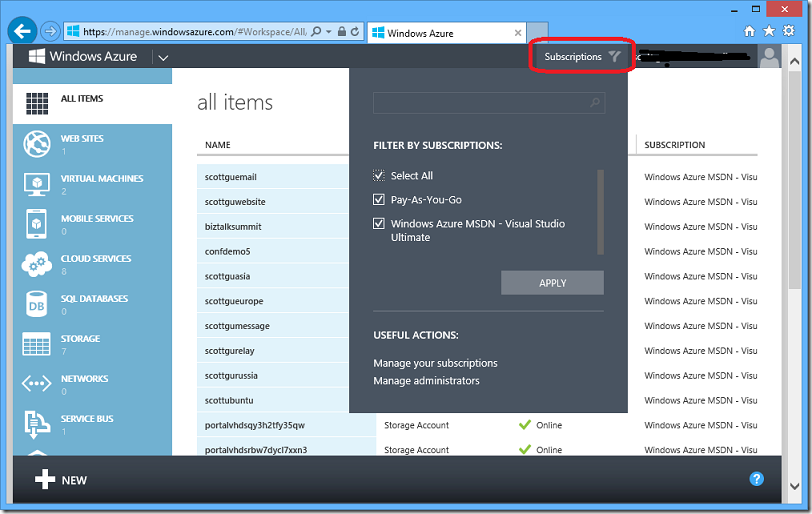
Task: Click the plus icon next to NEW
Action: 45,479
